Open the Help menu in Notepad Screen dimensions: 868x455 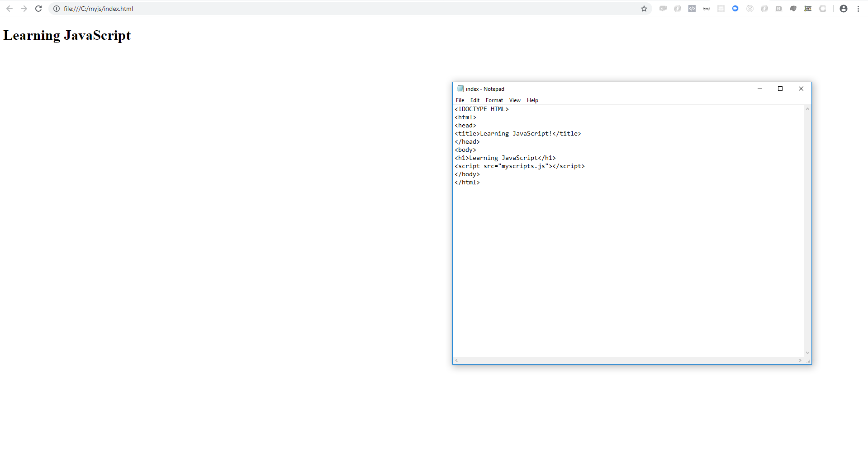(532, 100)
